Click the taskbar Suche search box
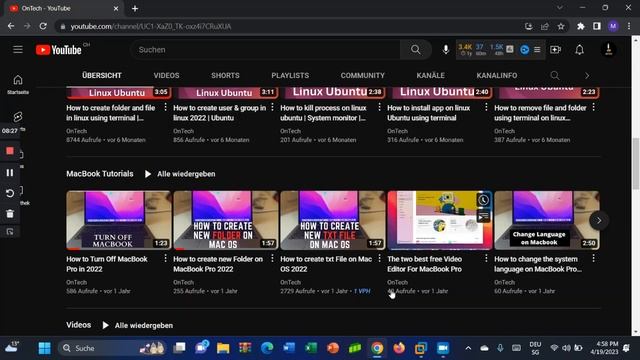 point(112,348)
